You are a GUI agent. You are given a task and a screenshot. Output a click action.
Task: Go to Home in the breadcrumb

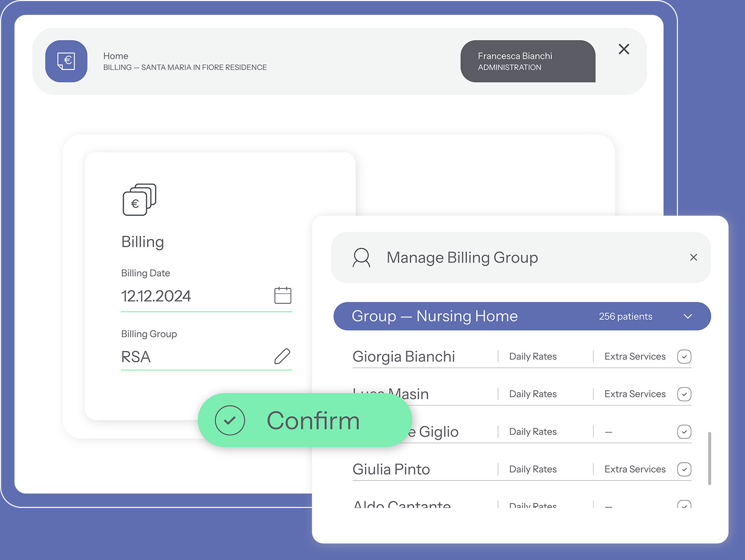(116, 56)
